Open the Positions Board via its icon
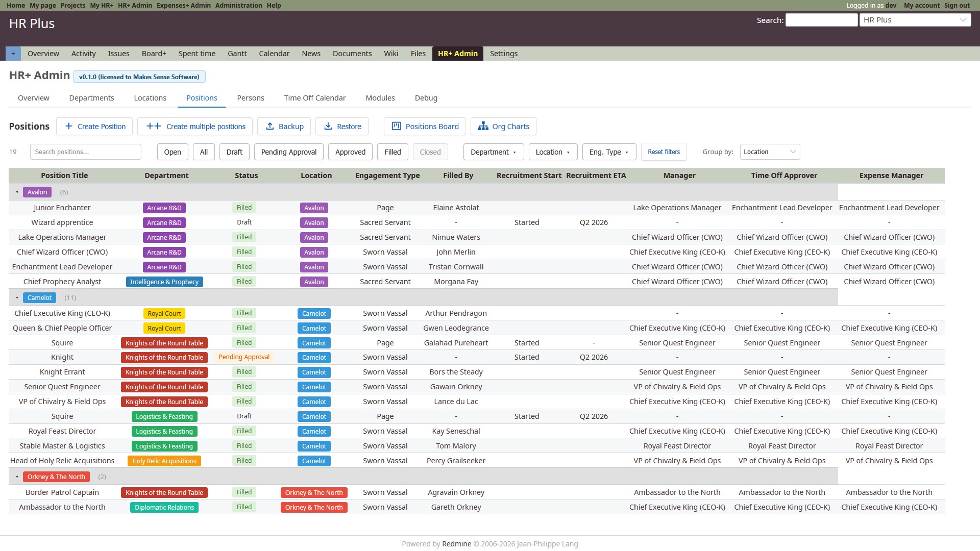980x551 pixels. [396, 127]
